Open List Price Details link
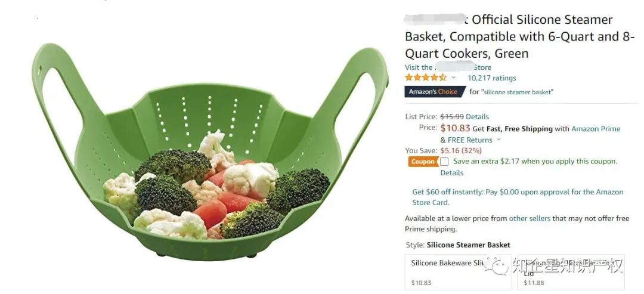This screenshot has height=294, width=644. tap(477, 117)
